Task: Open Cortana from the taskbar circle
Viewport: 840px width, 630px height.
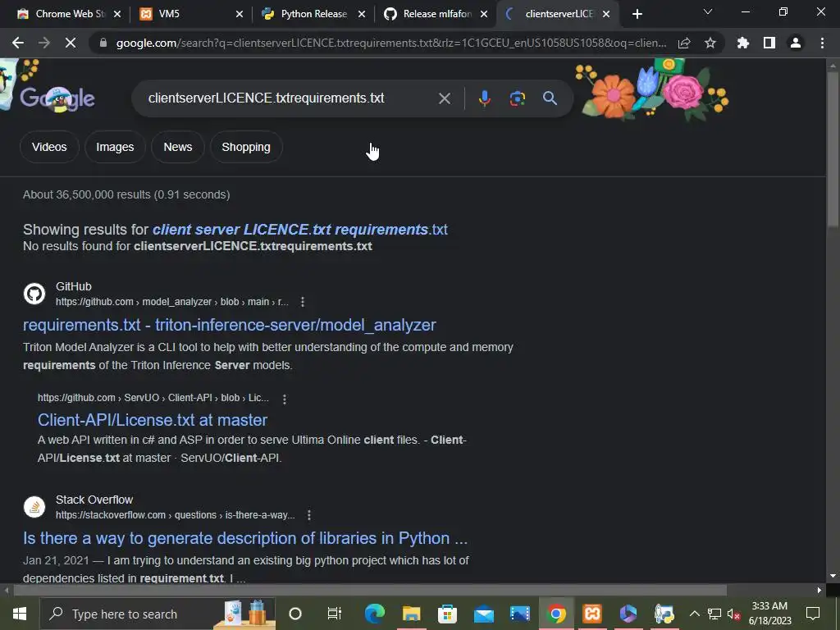Action: pos(295,614)
